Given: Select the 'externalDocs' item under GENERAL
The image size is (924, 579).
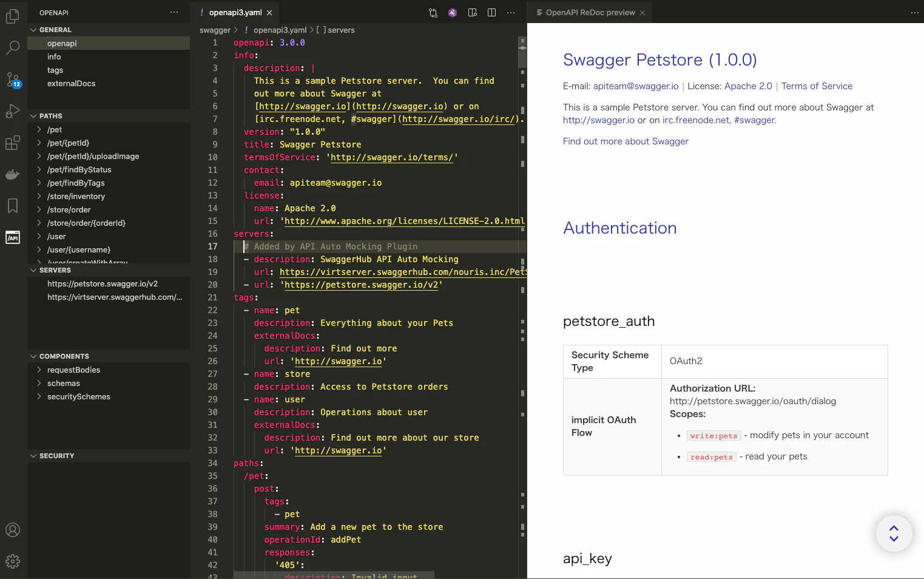Looking at the screenshot, I should click(109, 83).
